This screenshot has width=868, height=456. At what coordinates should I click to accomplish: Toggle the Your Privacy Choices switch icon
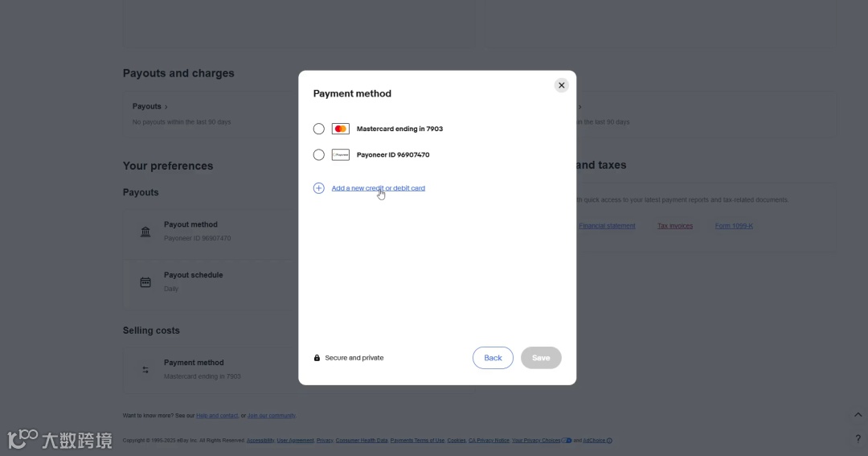(567, 441)
